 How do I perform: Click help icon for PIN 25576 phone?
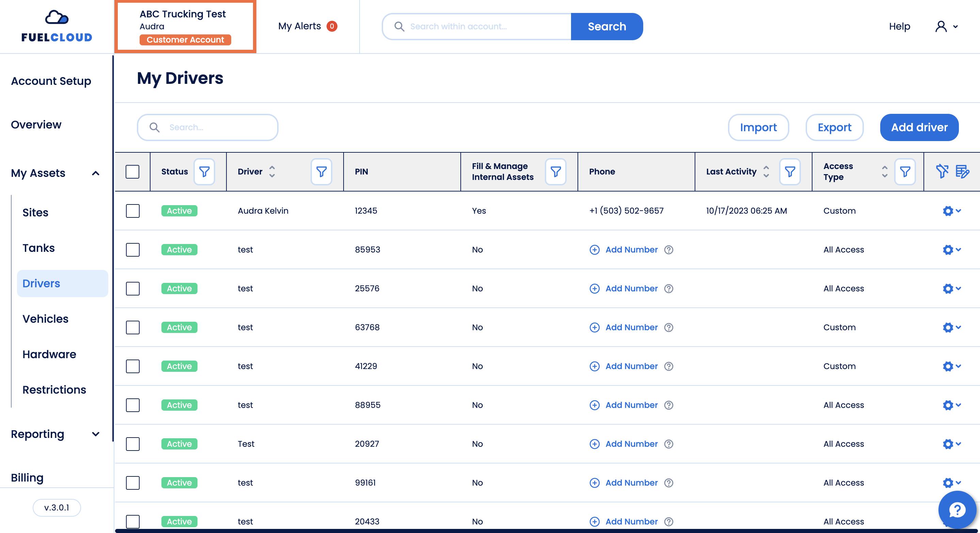(x=669, y=289)
